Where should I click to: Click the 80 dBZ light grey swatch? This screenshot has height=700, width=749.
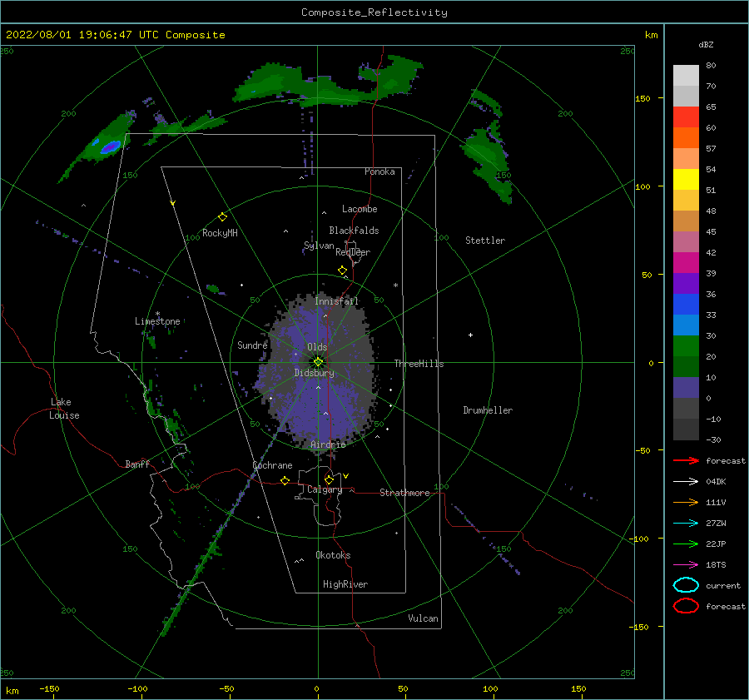[686, 75]
